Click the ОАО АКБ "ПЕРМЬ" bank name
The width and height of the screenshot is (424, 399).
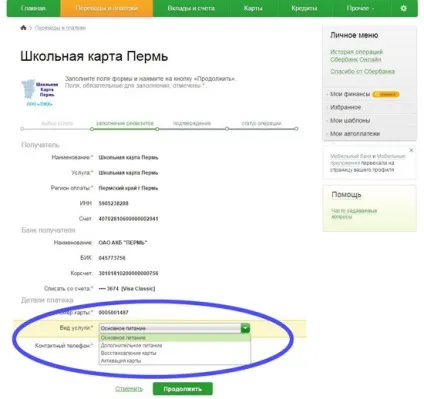[123, 243]
